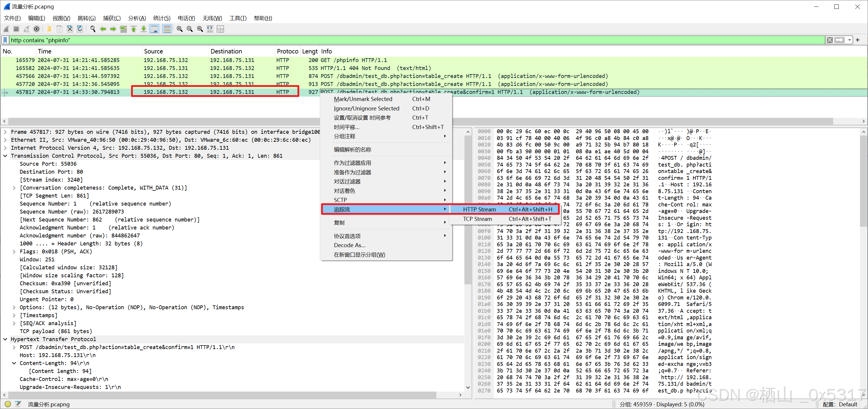Expand the Flags: 0x018 (PSH, ACK) row

click(x=14, y=252)
